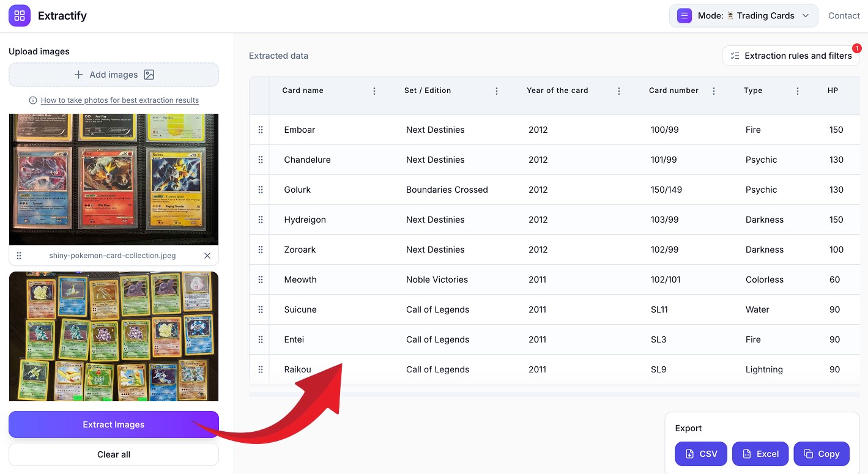This screenshot has height=474, width=868.
Task: Open the Contact page
Action: [844, 16]
